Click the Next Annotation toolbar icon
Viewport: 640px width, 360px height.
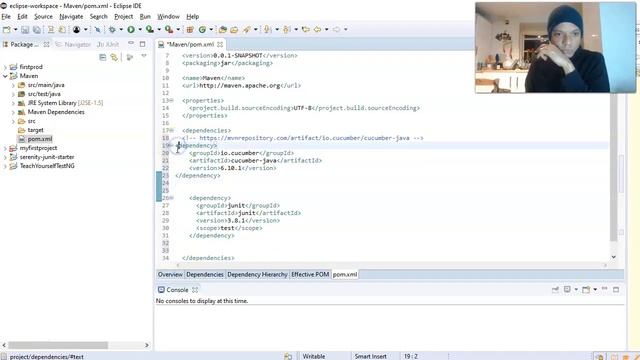tap(267, 29)
